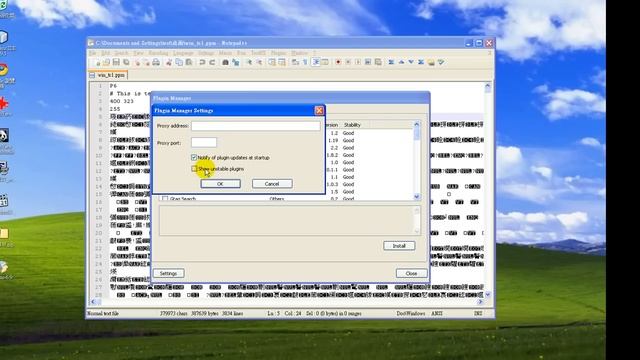Click the Macro Playback toolbar icon
640x360 pixels.
(x=358, y=62)
